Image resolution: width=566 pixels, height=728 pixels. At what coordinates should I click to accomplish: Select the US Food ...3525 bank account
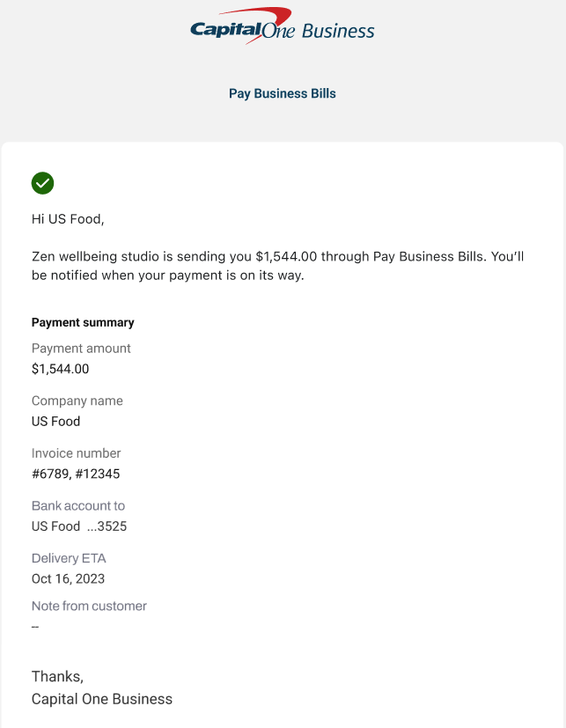pos(79,526)
